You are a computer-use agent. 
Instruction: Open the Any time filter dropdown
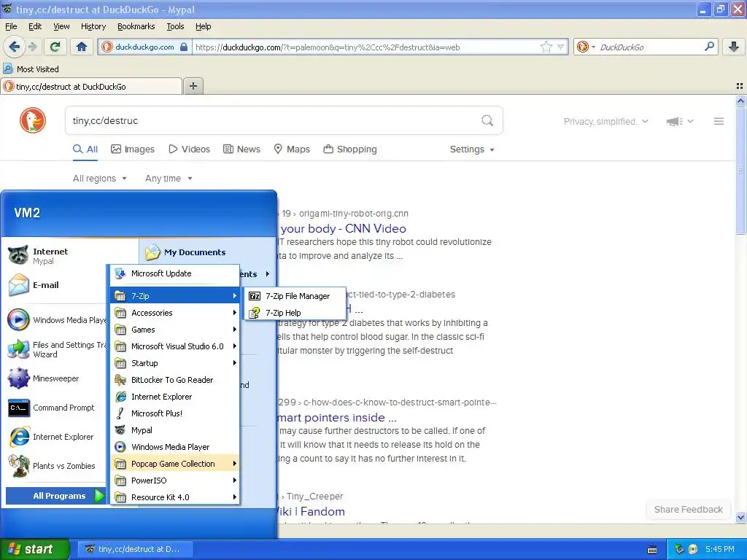[x=169, y=178]
